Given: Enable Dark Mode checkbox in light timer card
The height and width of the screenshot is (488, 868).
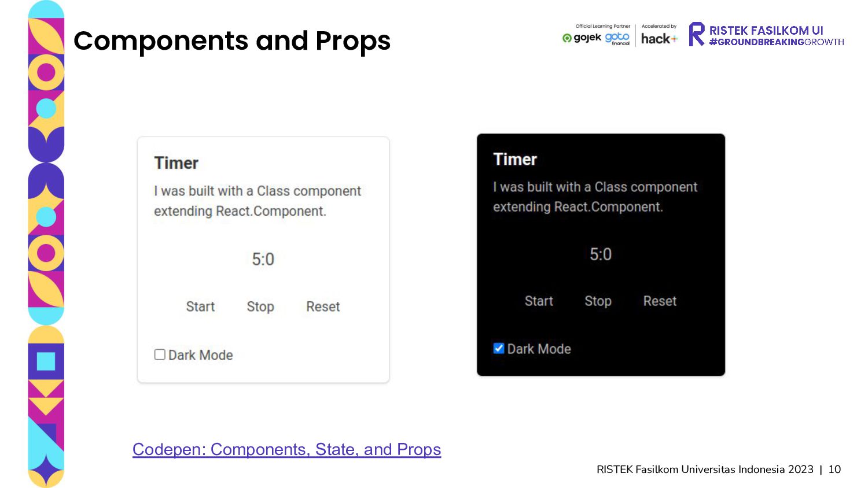Looking at the screenshot, I should coord(160,354).
